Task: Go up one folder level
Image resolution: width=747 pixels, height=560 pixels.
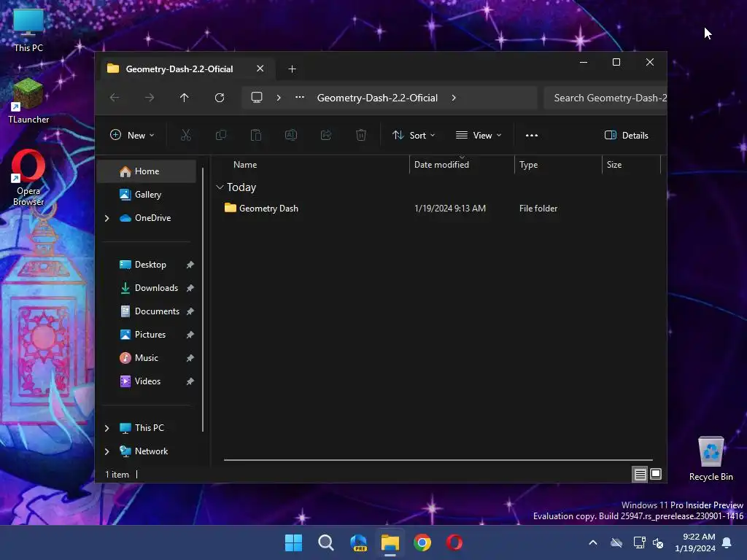Action: pos(185,98)
